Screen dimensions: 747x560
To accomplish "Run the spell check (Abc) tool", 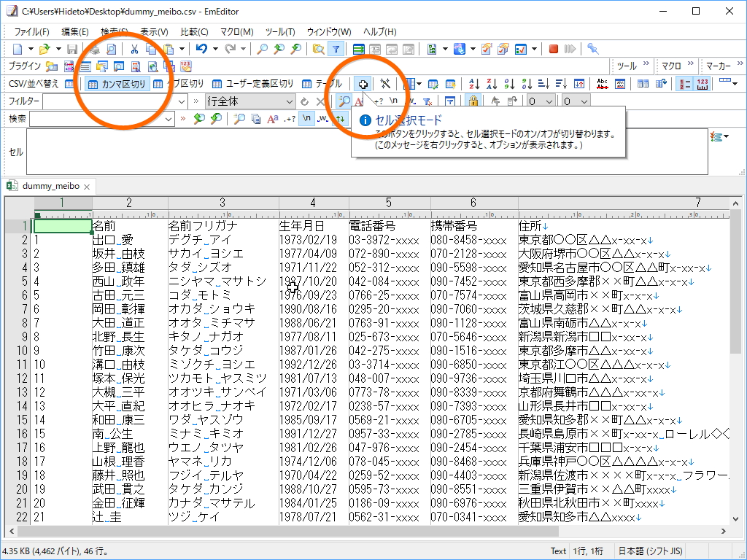I will coord(602,83).
